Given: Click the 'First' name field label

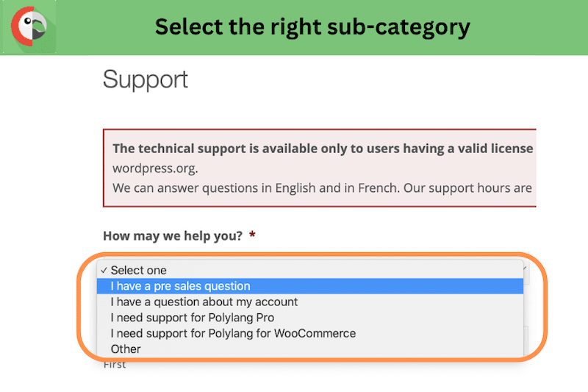Looking at the screenshot, I should coord(115,365).
